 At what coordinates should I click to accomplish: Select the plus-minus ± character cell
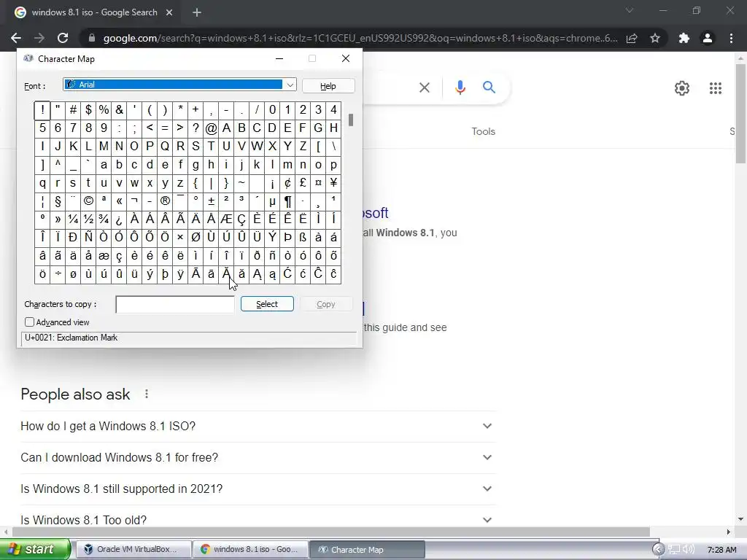[211, 201]
